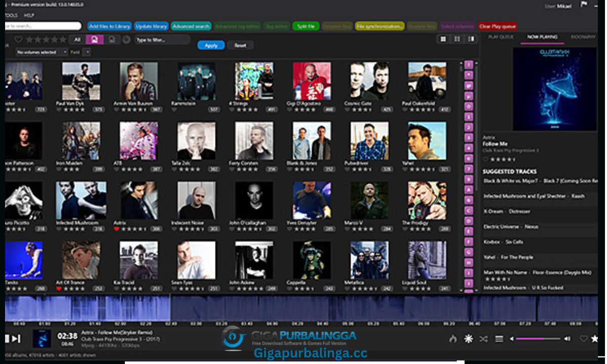Screen dimensions: 607x364
Task: Open Infected Mushroom artist thumbnail
Action: (81, 201)
